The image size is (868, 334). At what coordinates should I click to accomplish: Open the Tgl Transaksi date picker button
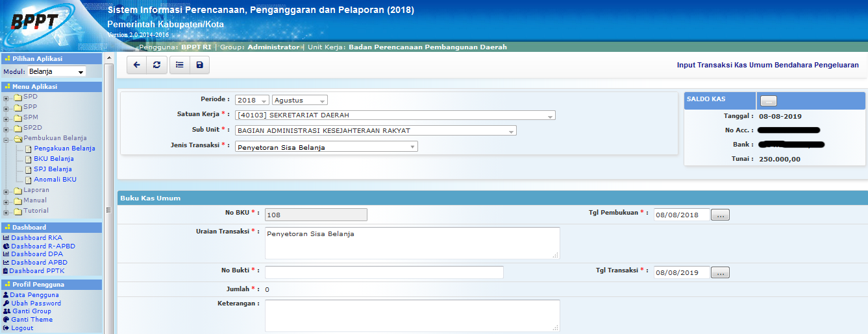click(x=720, y=273)
